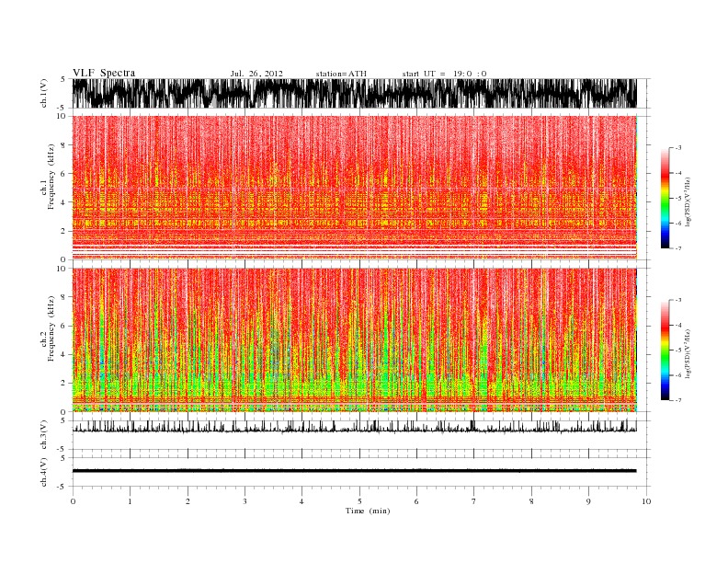Image resolution: width=728 pixels, height=563 pixels.
Task: Click time axis tick label "4"
Action: [x=301, y=501]
